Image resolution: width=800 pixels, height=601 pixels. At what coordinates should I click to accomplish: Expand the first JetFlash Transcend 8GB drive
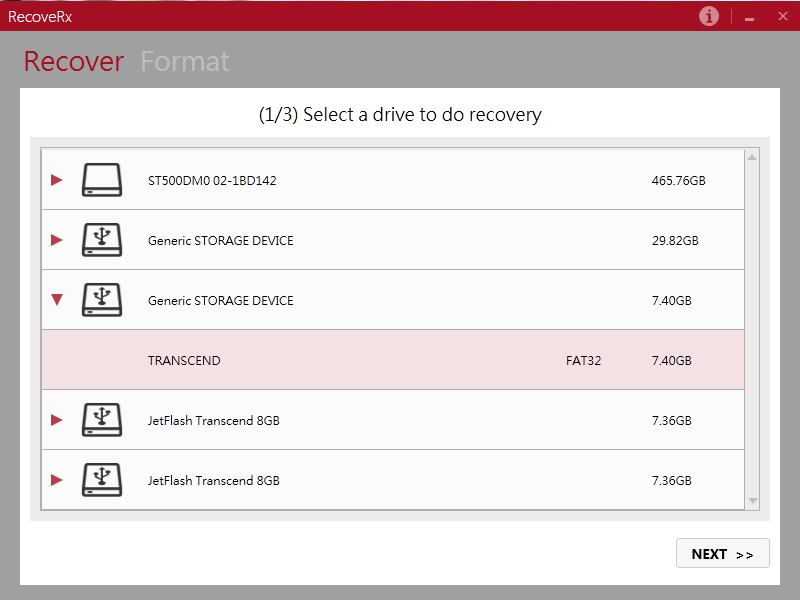[x=57, y=420]
